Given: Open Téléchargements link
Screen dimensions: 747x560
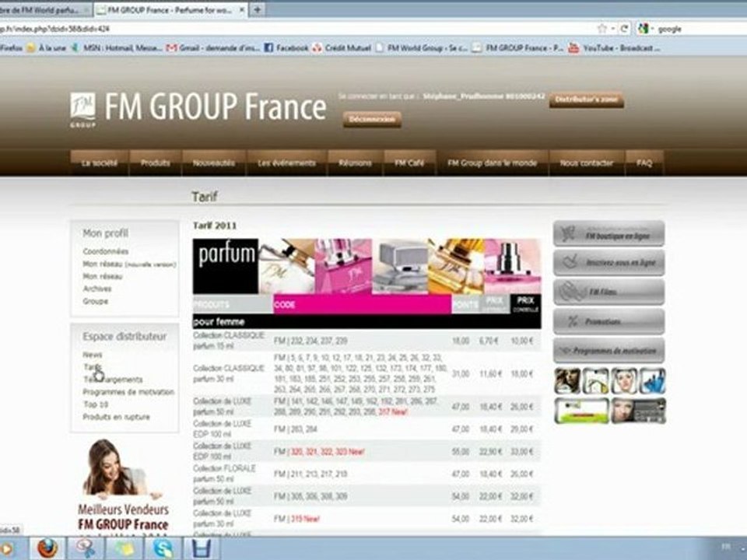Looking at the screenshot, I should click(113, 380).
